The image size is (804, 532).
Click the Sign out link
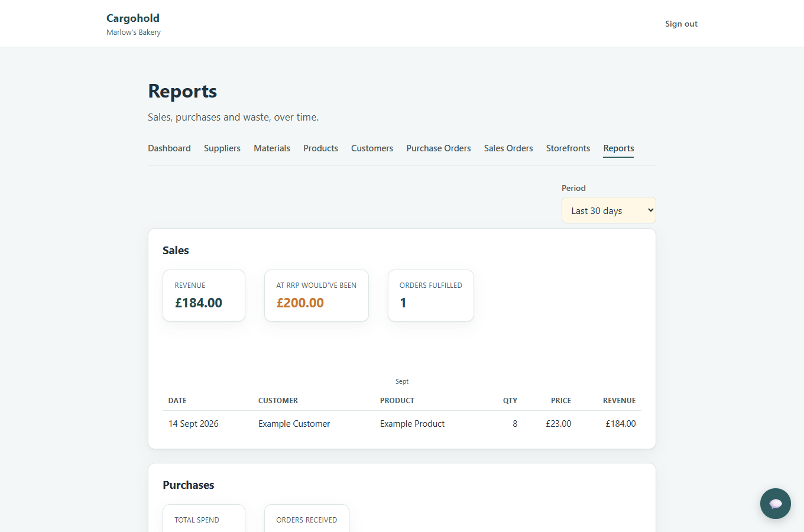[681, 24]
